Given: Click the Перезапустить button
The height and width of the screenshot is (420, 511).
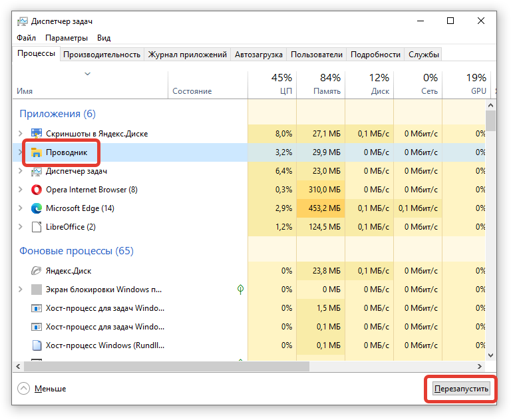Looking at the screenshot, I should pos(461,388).
